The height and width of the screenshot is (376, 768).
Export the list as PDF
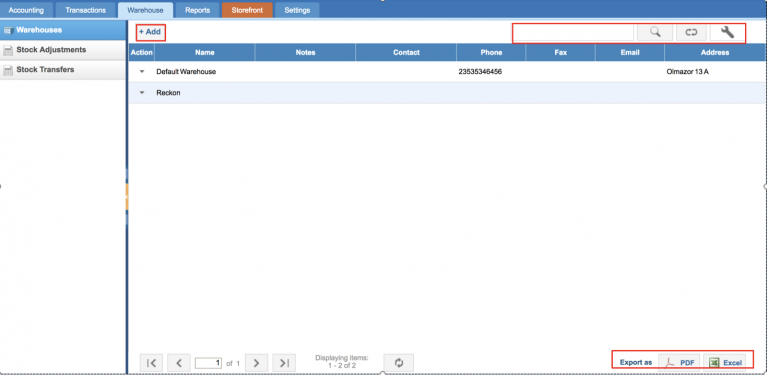tap(679, 363)
